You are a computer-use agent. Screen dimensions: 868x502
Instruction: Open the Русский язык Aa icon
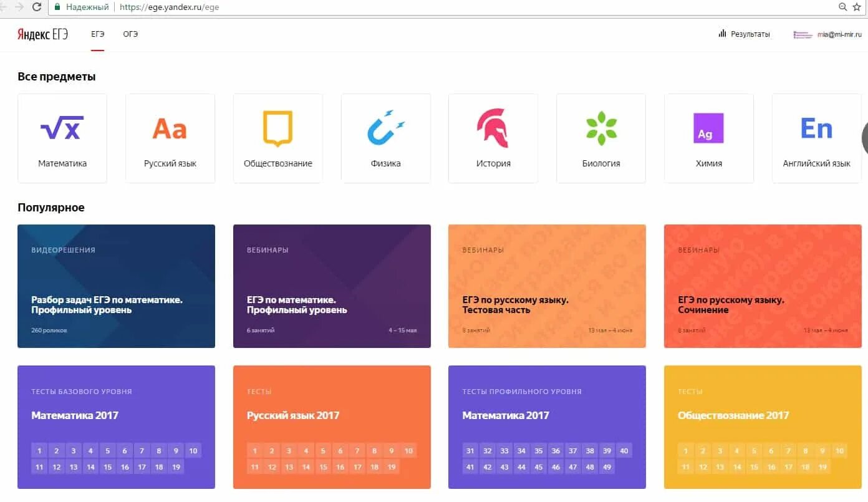(170, 128)
